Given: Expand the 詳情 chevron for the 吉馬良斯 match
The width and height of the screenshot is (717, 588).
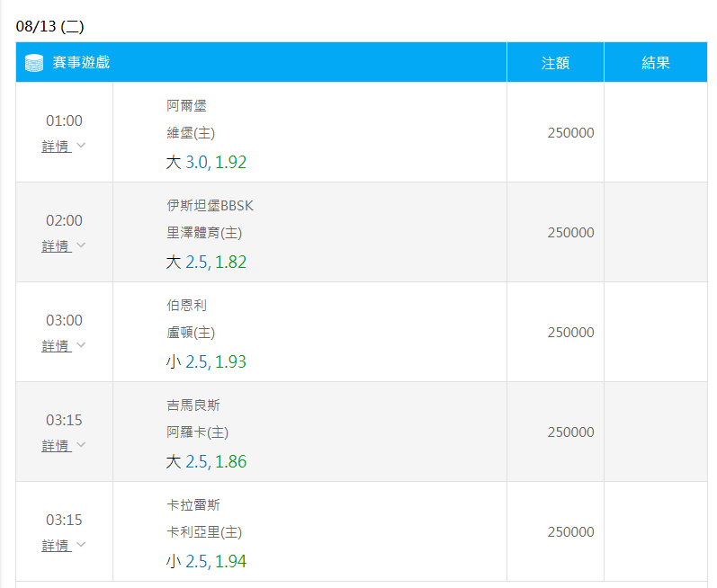Looking at the screenshot, I should point(81,444).
